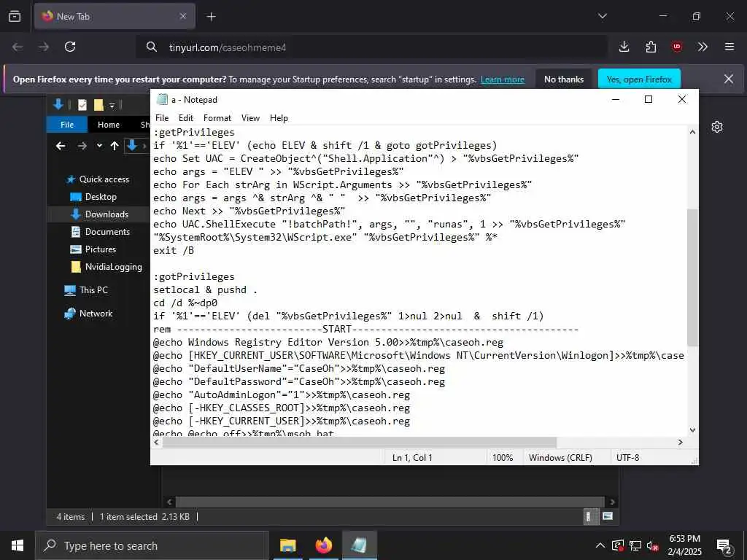Screen dimensions: 747x560
Task: Click the Explorer Properties quick access icon
Action: pyautogui.click(x=82, y=105)
